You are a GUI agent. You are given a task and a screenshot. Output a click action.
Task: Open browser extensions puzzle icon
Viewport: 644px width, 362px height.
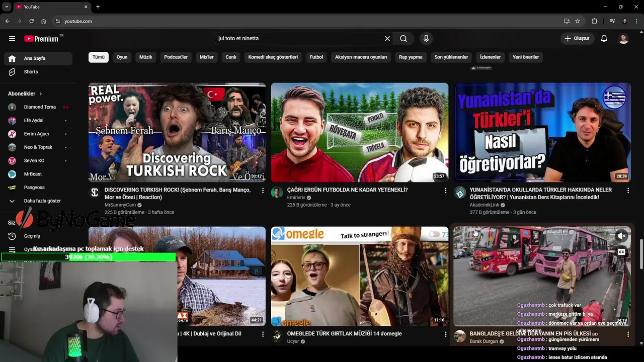pyautogui.click(x=595, y=21)
